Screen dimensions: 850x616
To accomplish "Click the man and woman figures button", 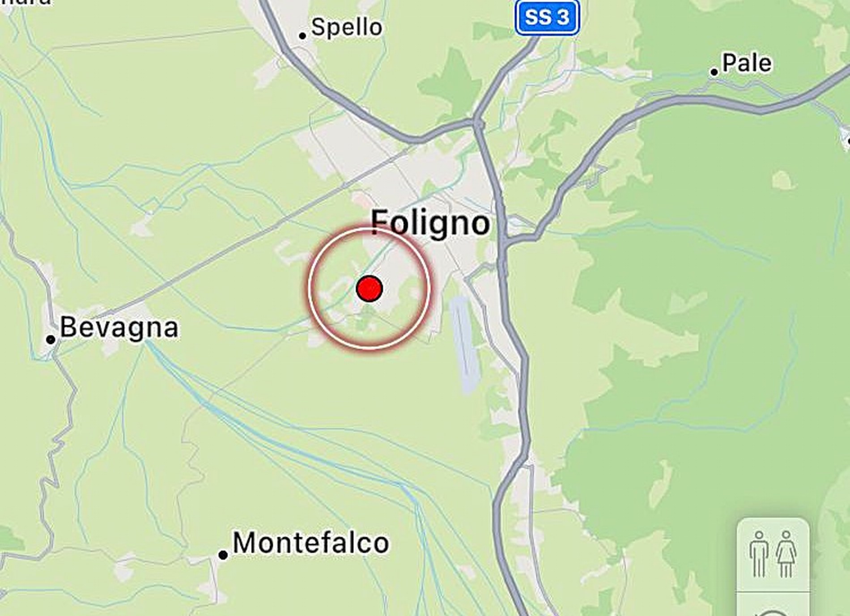I will pos(773,555).
